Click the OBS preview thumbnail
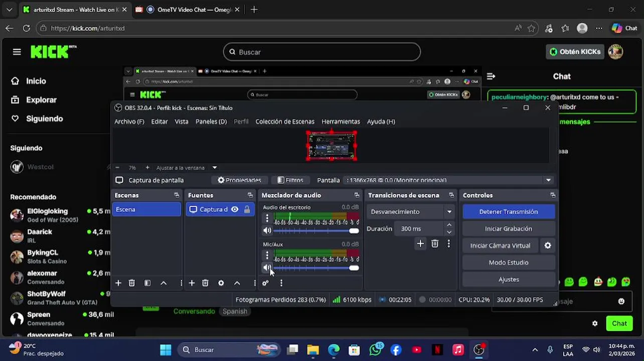The image size is (644, 361). (332, 145)
